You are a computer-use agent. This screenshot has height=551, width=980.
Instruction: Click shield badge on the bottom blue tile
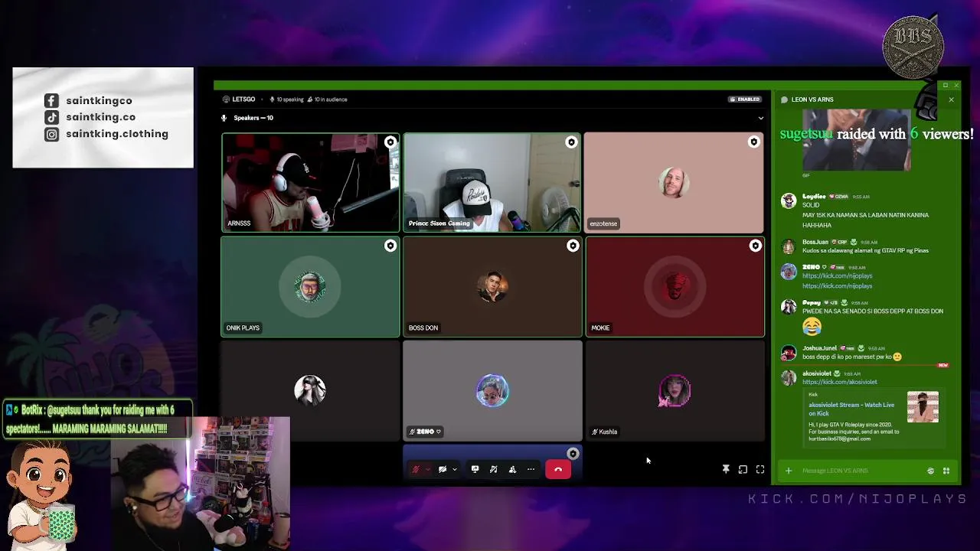pyautogui.click(x=573, y=454)
